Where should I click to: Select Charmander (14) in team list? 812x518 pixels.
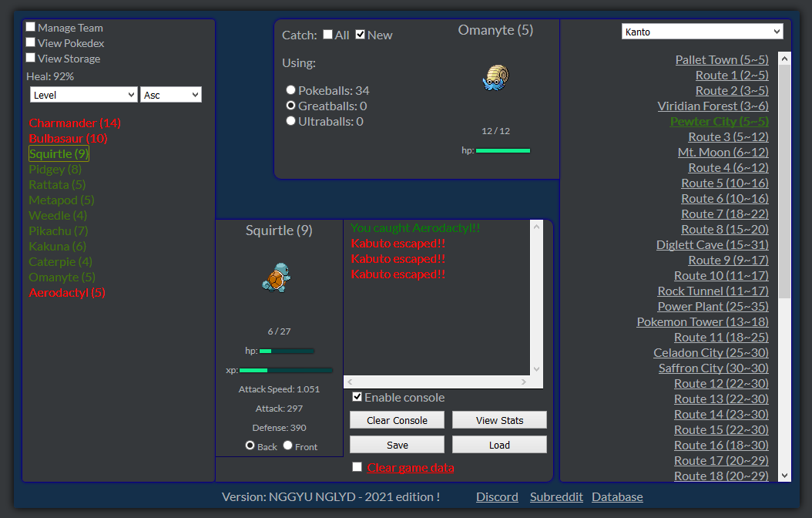75,123
